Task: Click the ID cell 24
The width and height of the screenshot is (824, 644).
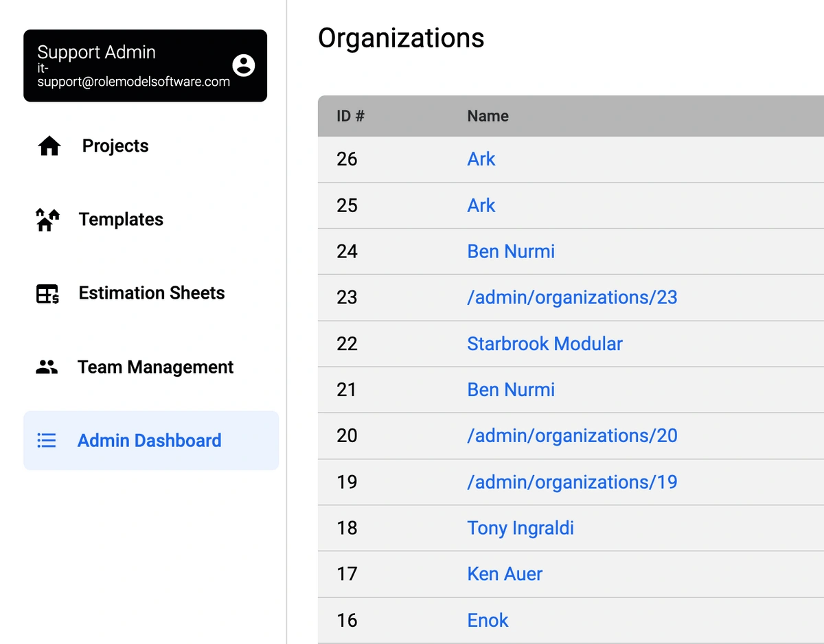Action: (347, 251)
